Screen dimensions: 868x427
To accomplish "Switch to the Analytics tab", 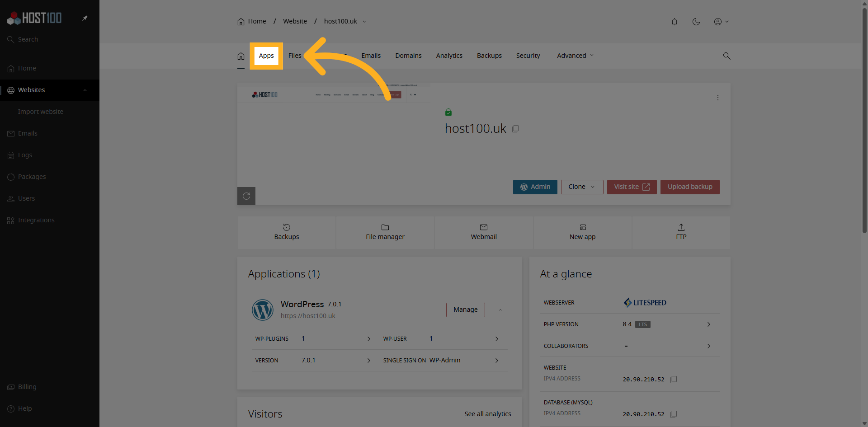I will tap(449, 56).
